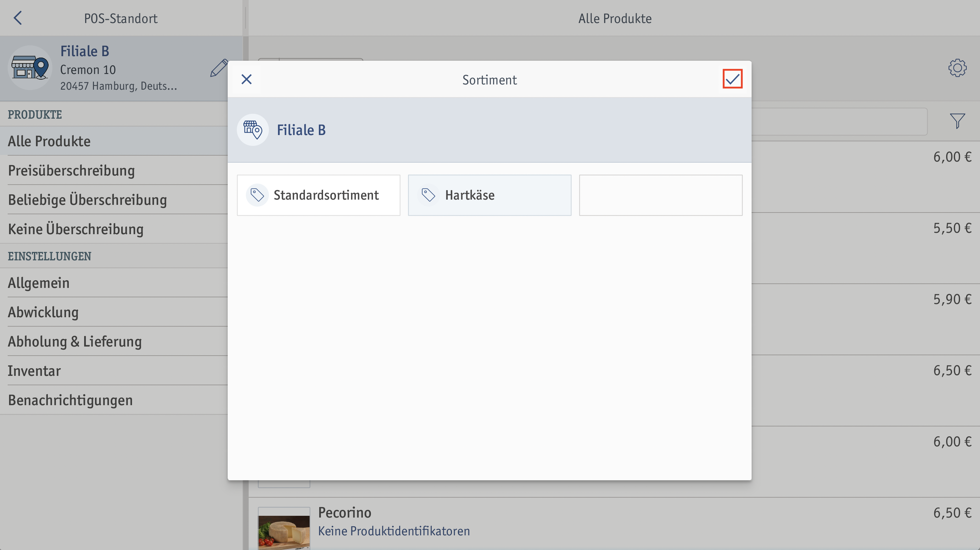Open settings gear icon in Alle Produkte
Viewport: 980px width, 550px height.
pyautogui.click(x=957, y=68)
